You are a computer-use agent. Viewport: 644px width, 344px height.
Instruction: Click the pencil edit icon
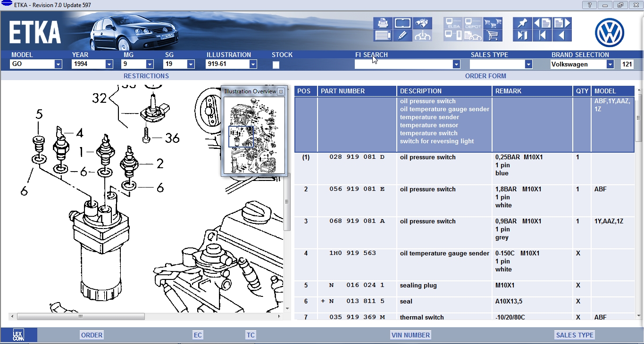coord(402,35)
